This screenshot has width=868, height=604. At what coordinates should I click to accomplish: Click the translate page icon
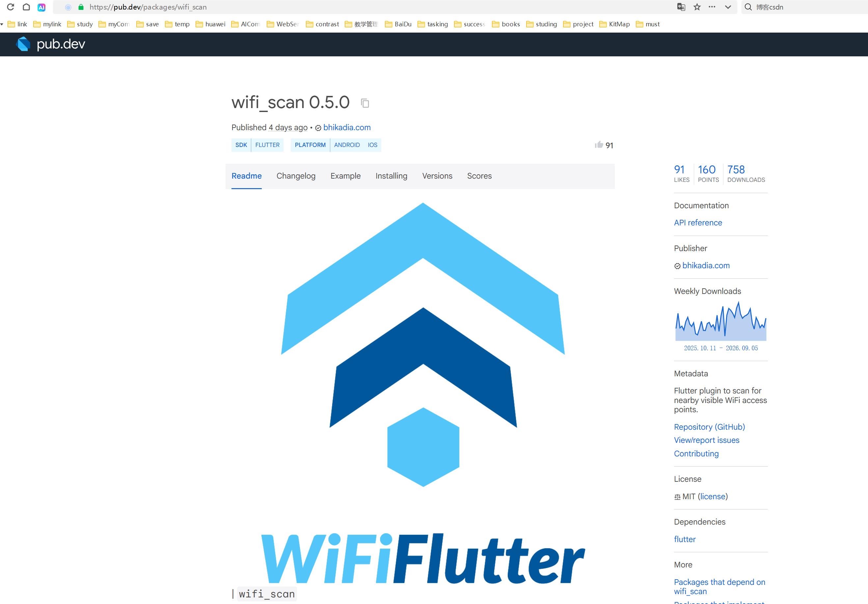pos(681,7)
